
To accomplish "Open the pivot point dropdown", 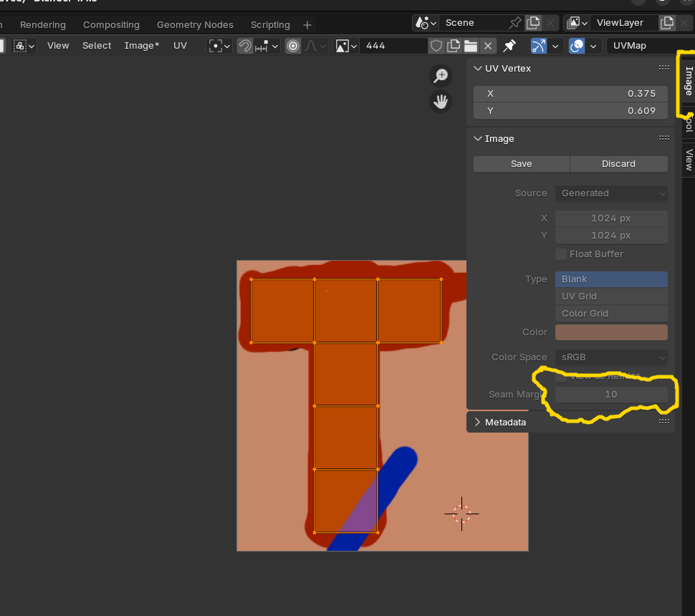I will (219, 46).
